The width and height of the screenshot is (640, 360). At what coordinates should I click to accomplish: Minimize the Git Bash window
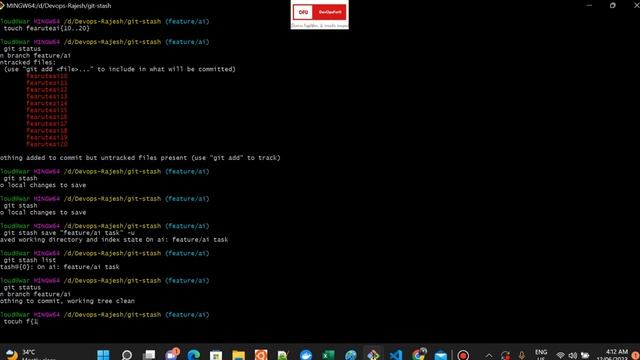[589, 5]
